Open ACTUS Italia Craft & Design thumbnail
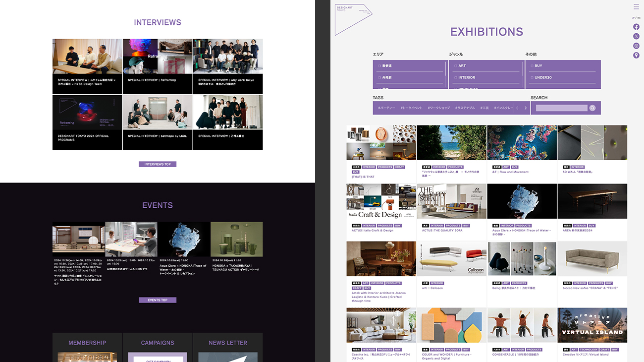This screenshot has width=644, height=362. [381, 201]
